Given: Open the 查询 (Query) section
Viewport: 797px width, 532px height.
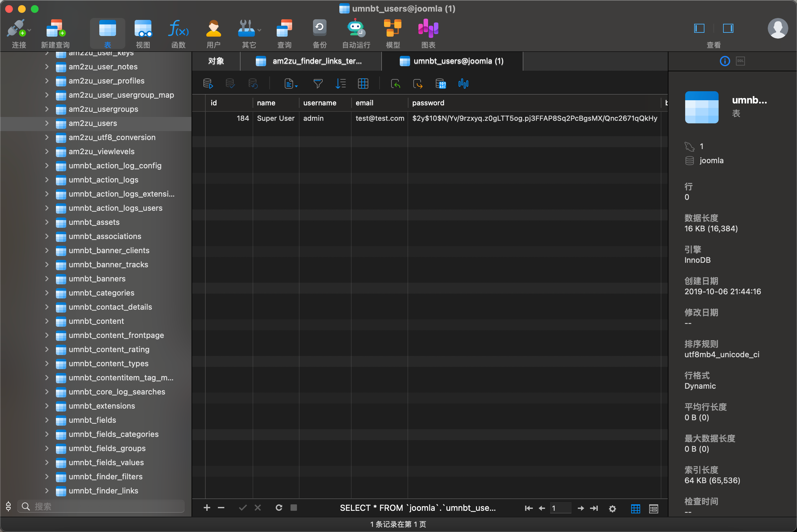Looking at the screenshot, I should [x=284, y=34].
